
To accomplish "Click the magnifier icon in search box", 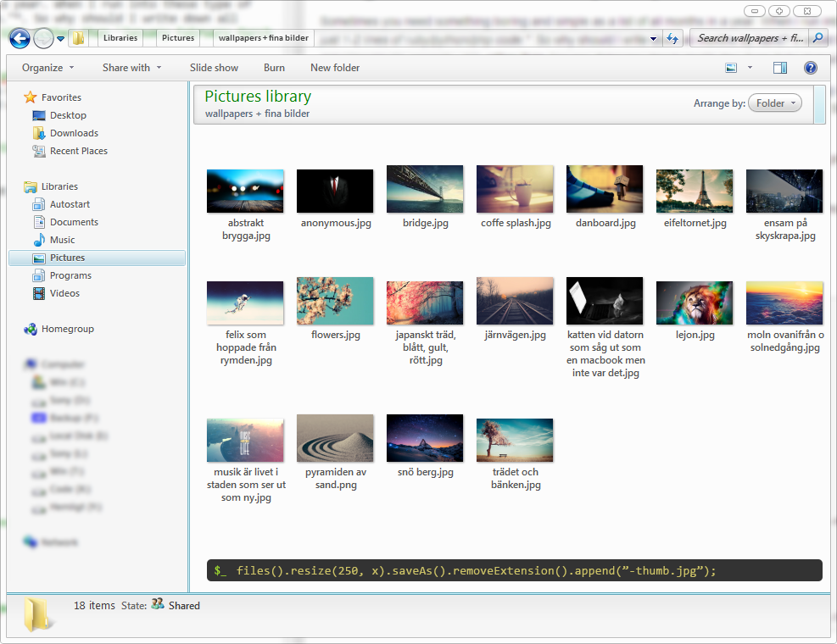I will point(817,38).
